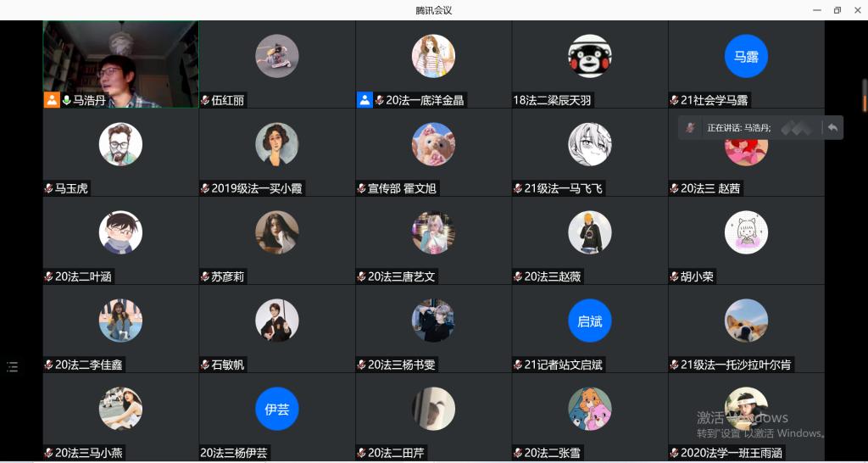Click the corgi avatar of 21级法一托沙拉叶尔肯
Screen dimensions: 868x463
746,321
